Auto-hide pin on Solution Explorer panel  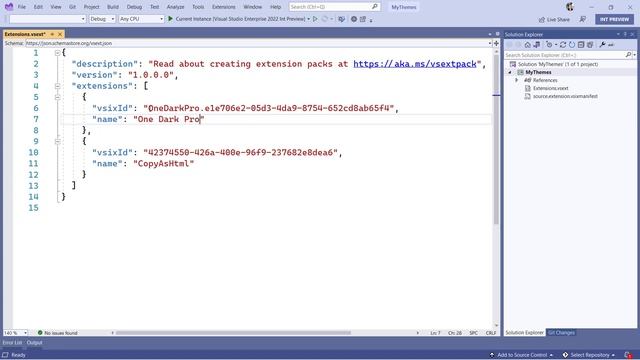point(625,34)
